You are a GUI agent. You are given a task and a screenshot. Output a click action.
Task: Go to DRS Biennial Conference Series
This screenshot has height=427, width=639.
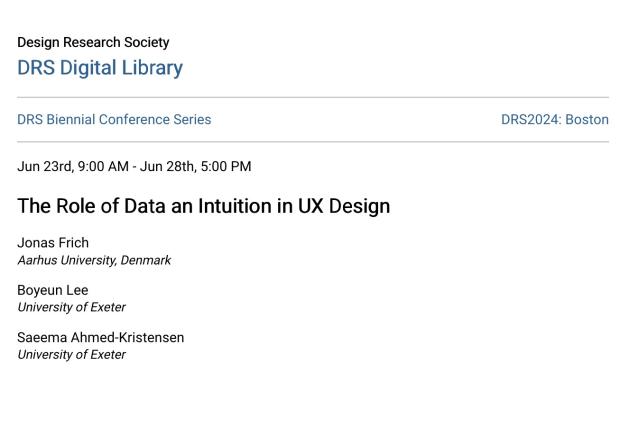(114, 120)
